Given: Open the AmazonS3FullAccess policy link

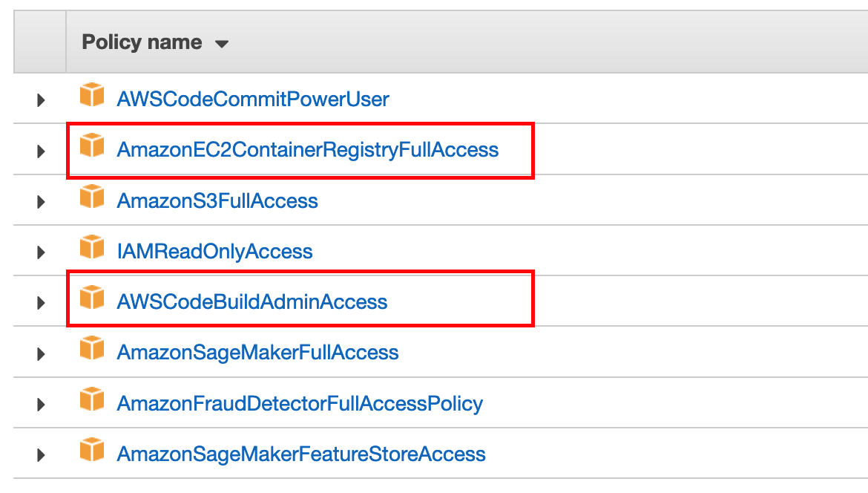Looking at the screenshot, I should point(217,200).
